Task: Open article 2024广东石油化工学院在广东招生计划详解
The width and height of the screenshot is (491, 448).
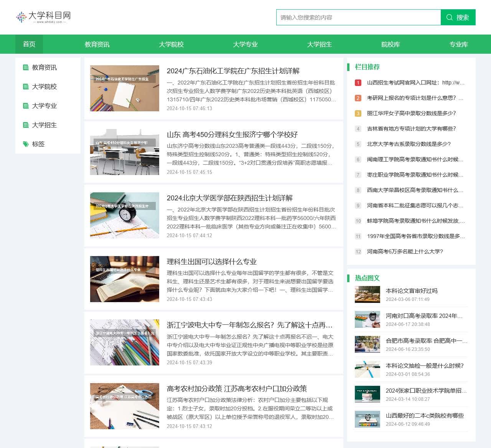Action: coord(233,71)
